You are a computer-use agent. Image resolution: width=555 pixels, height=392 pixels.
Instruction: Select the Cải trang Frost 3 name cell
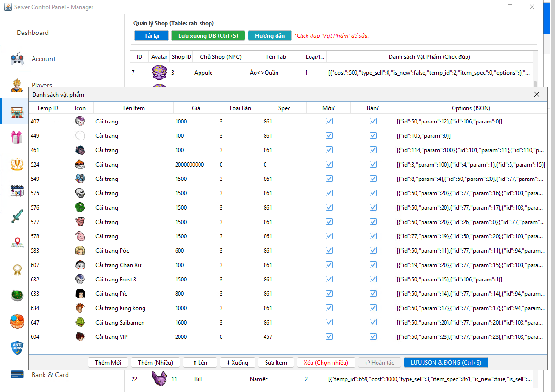[133, 279]
